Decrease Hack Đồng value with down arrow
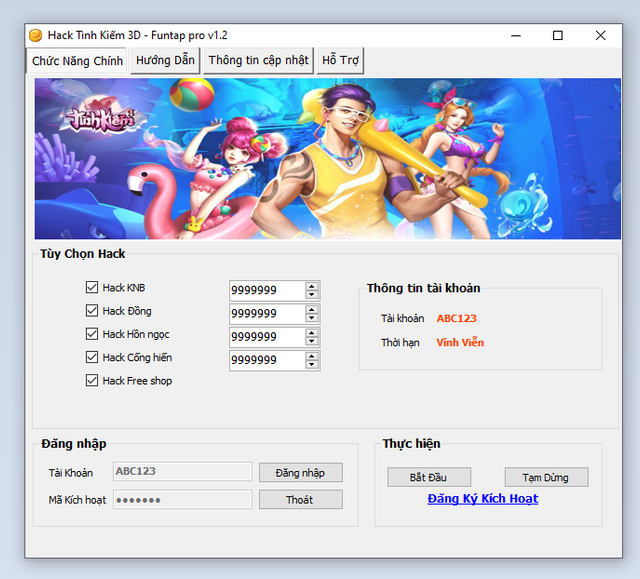This screenshot has width=640, height=579. pyautogui.click(x=312, y=318)
